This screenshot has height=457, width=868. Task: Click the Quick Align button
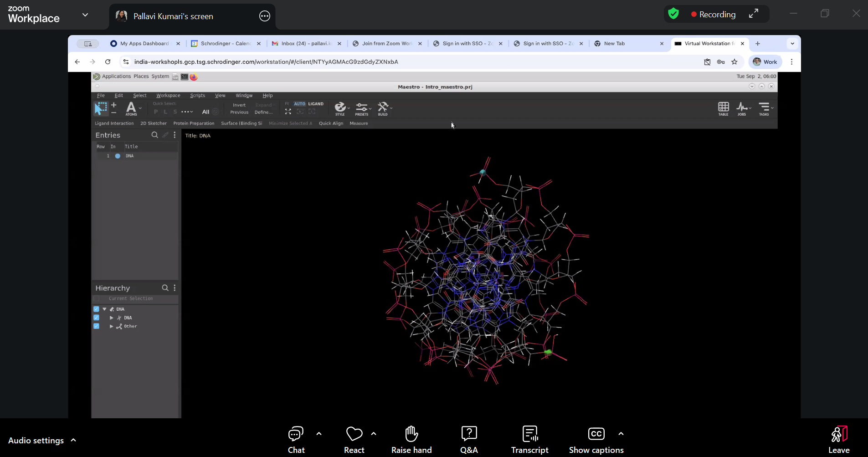(331, 123)
